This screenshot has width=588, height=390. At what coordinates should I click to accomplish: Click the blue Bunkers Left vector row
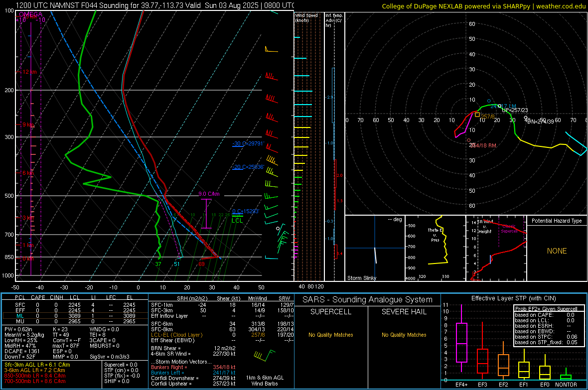pyautogui.click(x=193, y=373)
